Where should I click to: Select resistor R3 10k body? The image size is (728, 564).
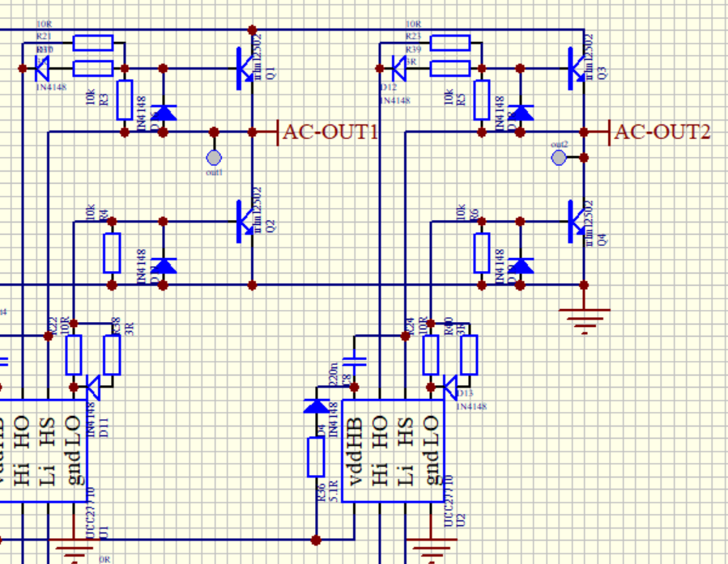(125, 100)
